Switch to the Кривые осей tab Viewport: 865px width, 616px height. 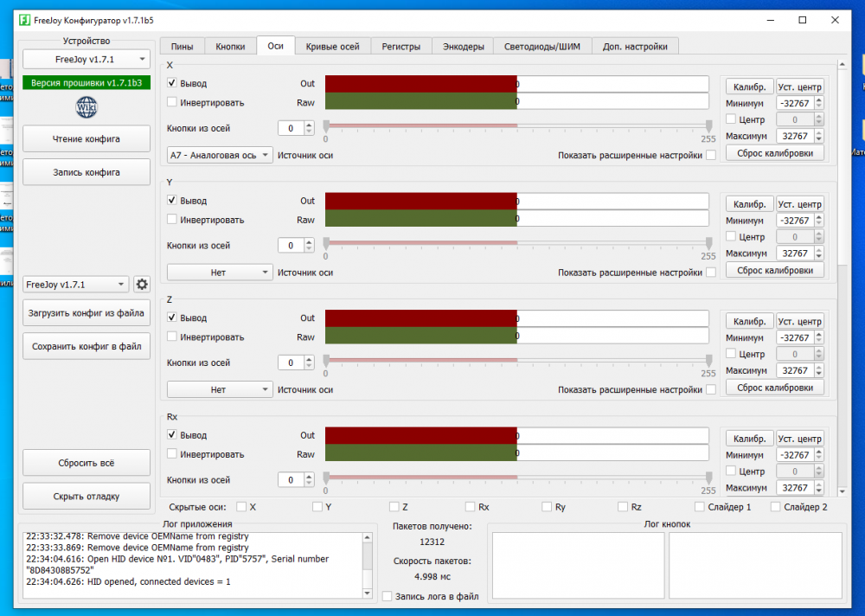pyautogui.click(x=332, y=47)
